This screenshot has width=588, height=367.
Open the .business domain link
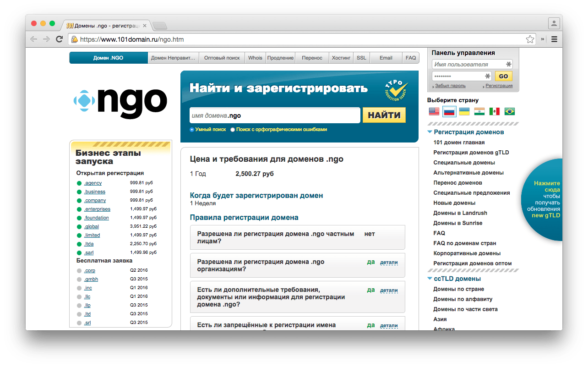point(95,192)
